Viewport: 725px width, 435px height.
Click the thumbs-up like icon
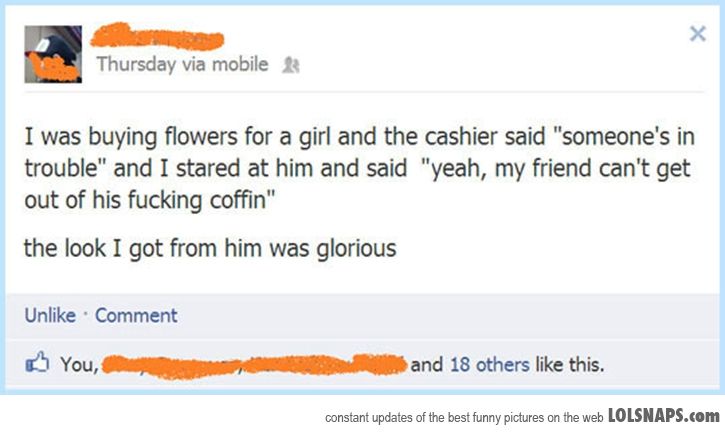coord(38,364)
